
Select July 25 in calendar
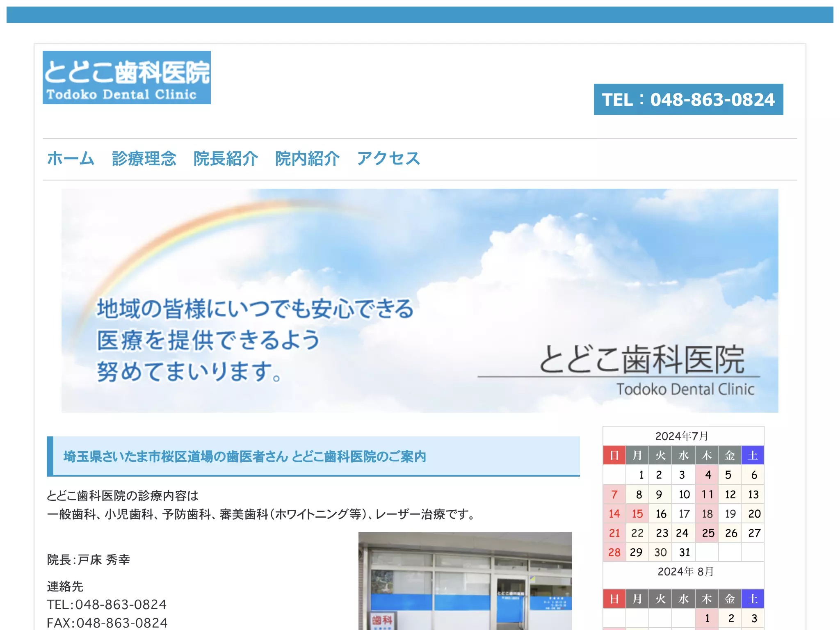[707, 533]
